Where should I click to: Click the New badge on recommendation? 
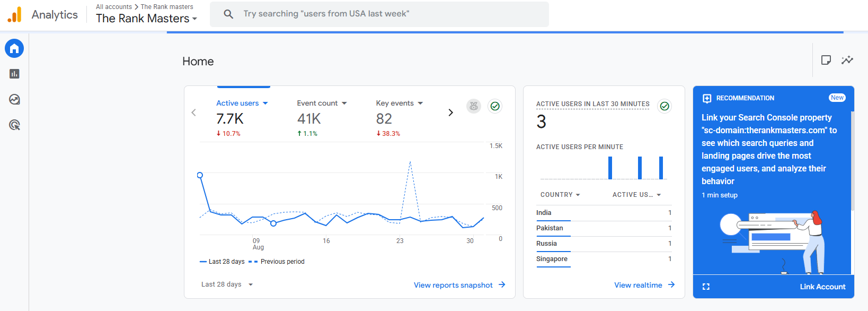coord(837,98)
